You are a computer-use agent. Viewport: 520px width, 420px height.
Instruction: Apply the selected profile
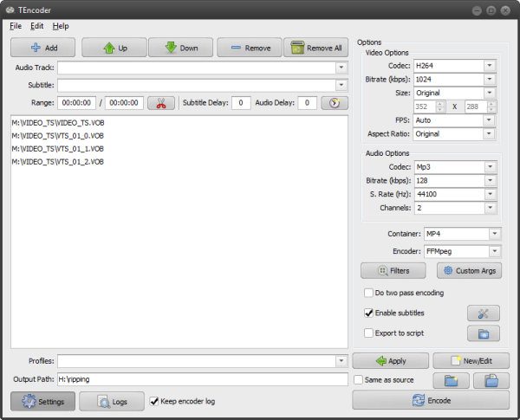[x=390, y=361]
